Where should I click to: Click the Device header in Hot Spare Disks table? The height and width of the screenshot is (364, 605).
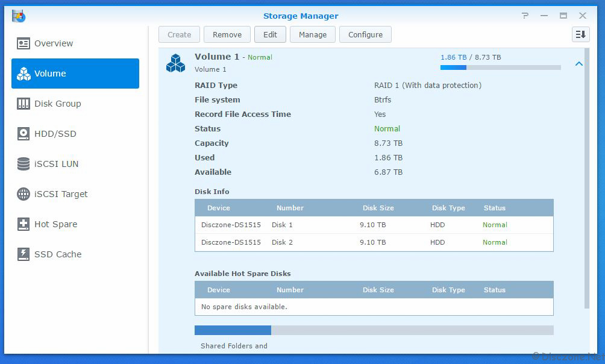click(218, 290)
